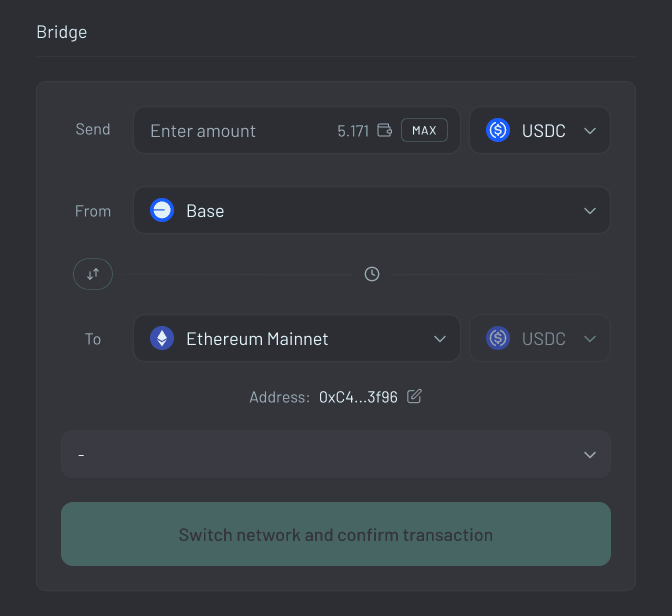Expand the fee details row above the confirm button
Screen dimensions: 672x616
click(x=589, y=454)
